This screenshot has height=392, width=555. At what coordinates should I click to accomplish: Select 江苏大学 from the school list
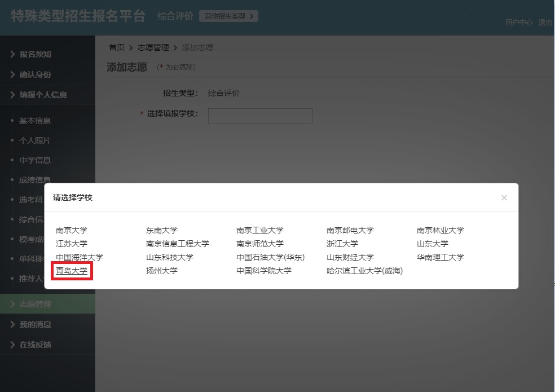[x=72, y=244]
